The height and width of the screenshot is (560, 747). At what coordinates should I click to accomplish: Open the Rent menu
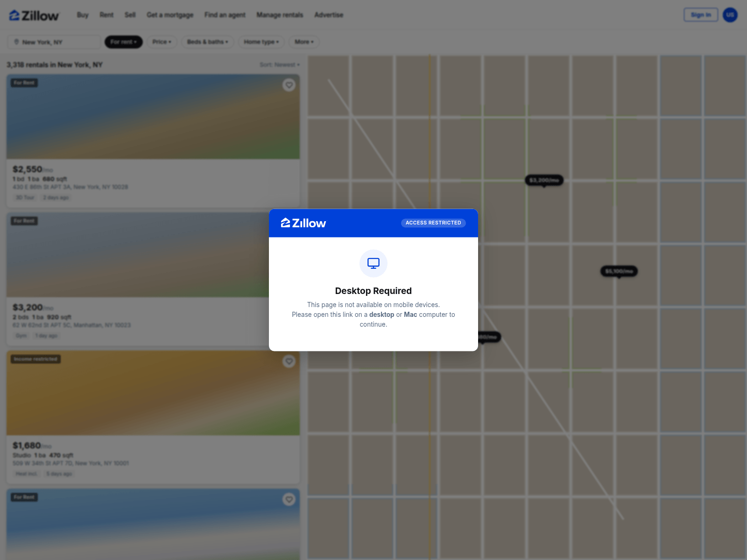point(106,15)
